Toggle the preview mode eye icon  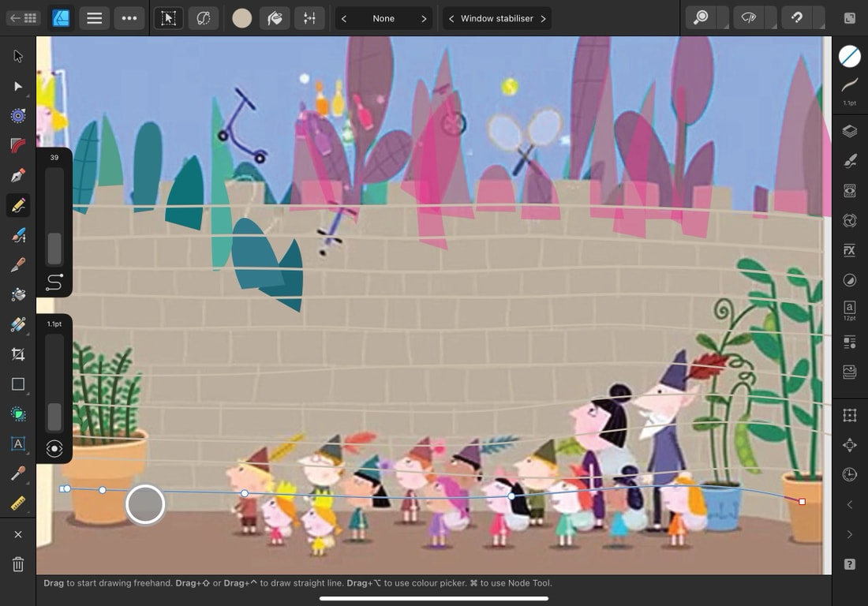748,17
